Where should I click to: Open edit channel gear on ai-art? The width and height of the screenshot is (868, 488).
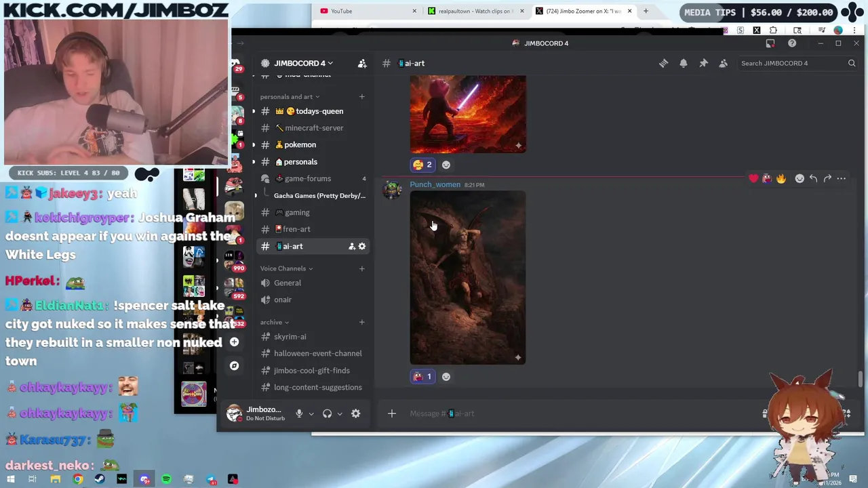coord(362,246)
